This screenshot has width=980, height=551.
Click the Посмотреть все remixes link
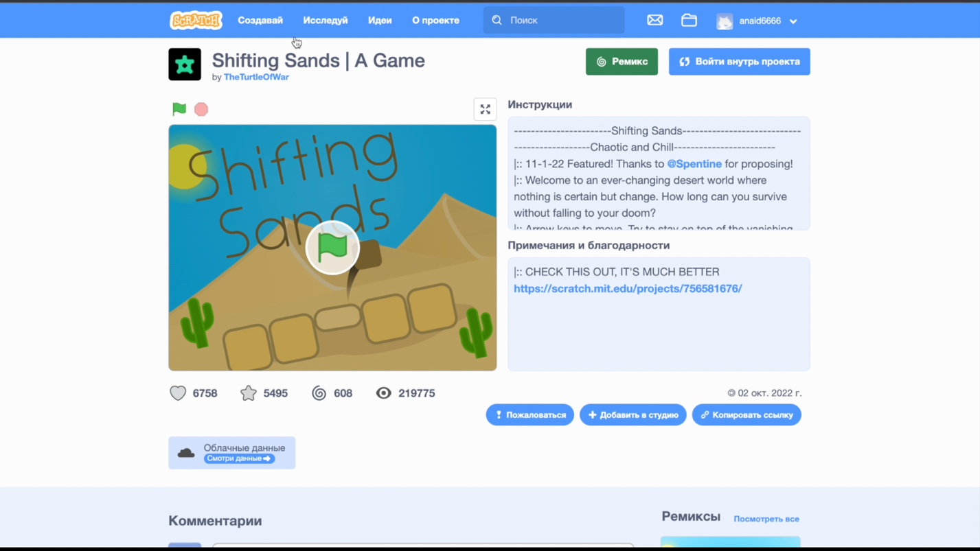[766, 519]
